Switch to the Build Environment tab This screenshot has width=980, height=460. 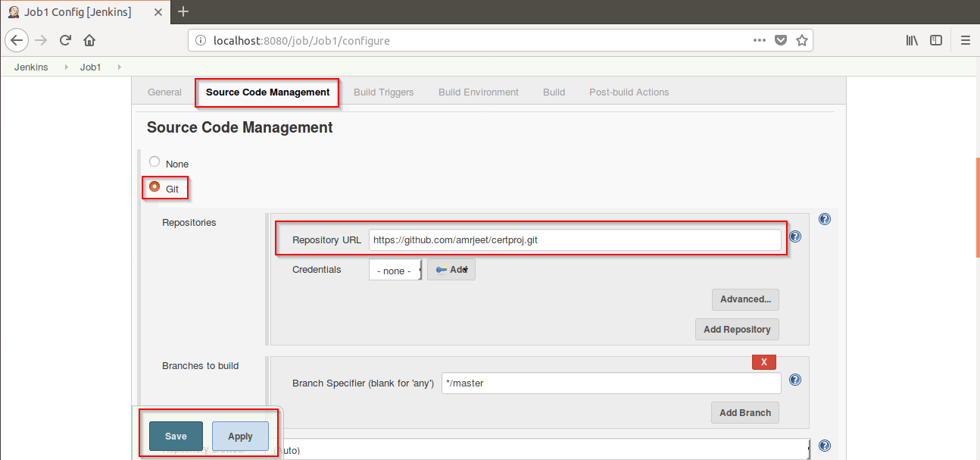click(x=479, y=92)
